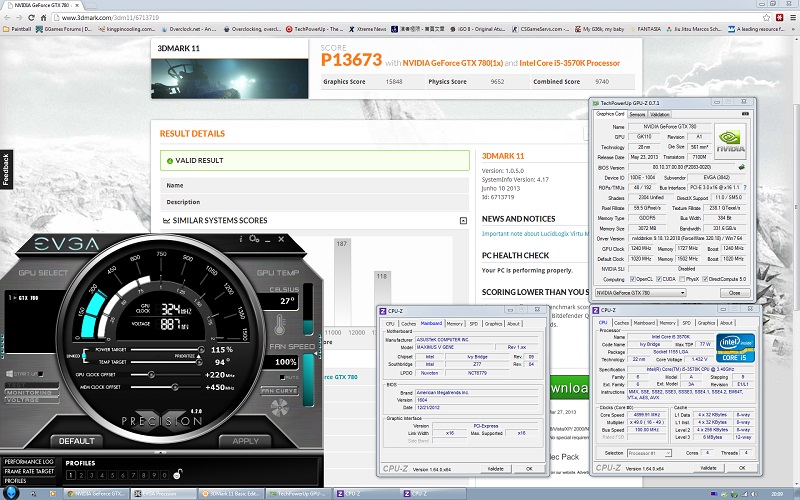Open the Chrome menu icon
800x500 pixels.
[792, 17]
